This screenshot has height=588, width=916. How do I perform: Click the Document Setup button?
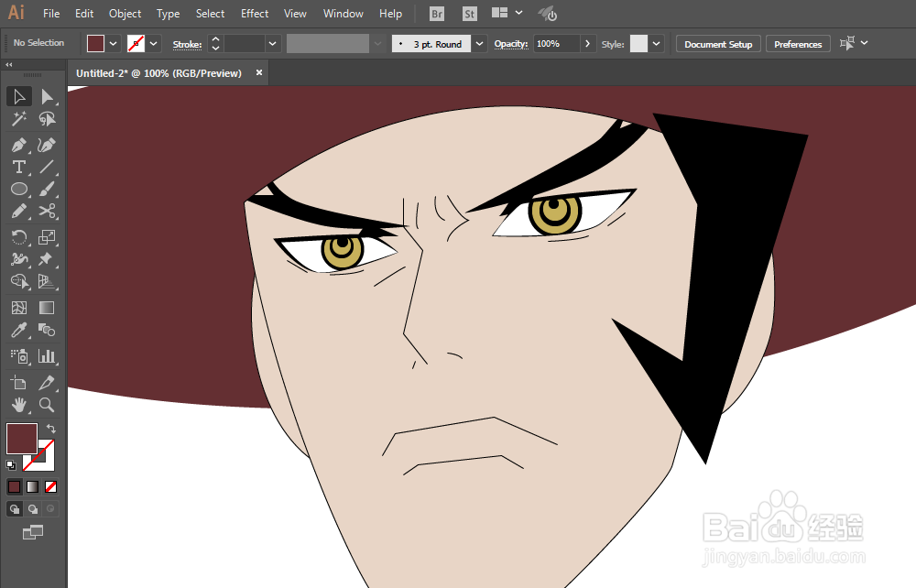[718, 44]
